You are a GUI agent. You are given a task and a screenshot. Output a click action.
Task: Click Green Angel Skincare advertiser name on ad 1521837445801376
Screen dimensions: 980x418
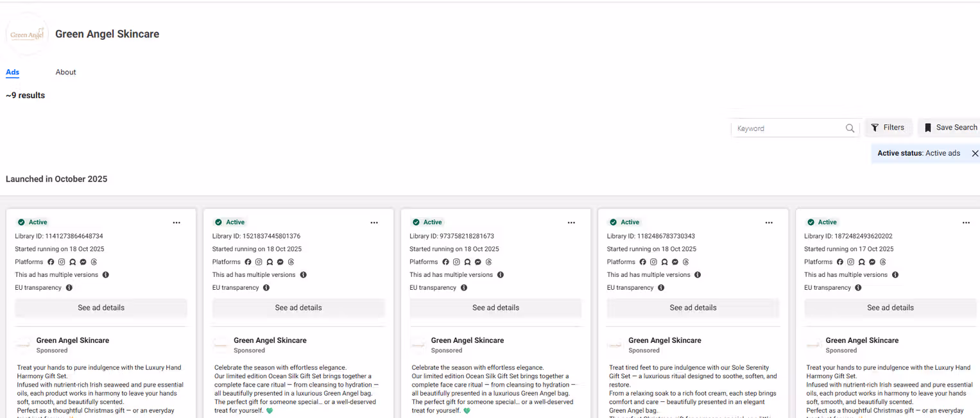270,340
